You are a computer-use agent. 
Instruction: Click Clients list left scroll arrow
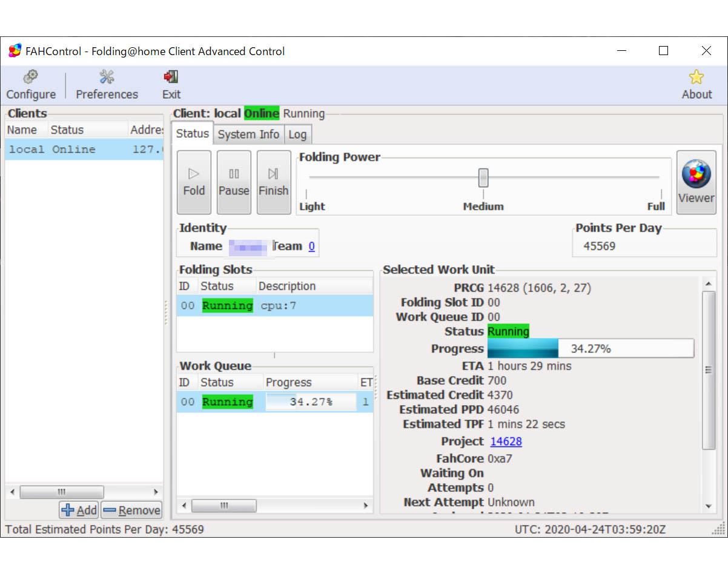pyautogui.click(x=13, y=492)
